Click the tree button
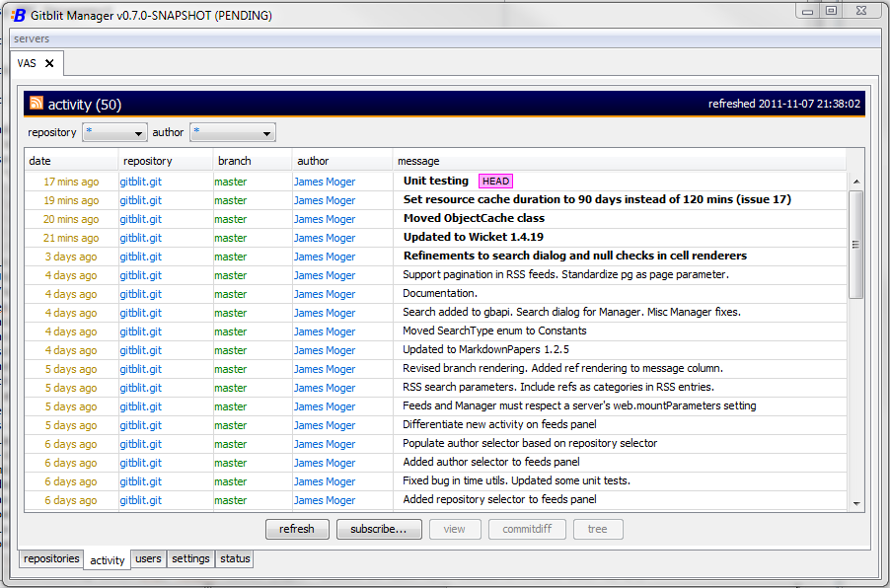The image size is (890, 588). click(x=598, y=529)
